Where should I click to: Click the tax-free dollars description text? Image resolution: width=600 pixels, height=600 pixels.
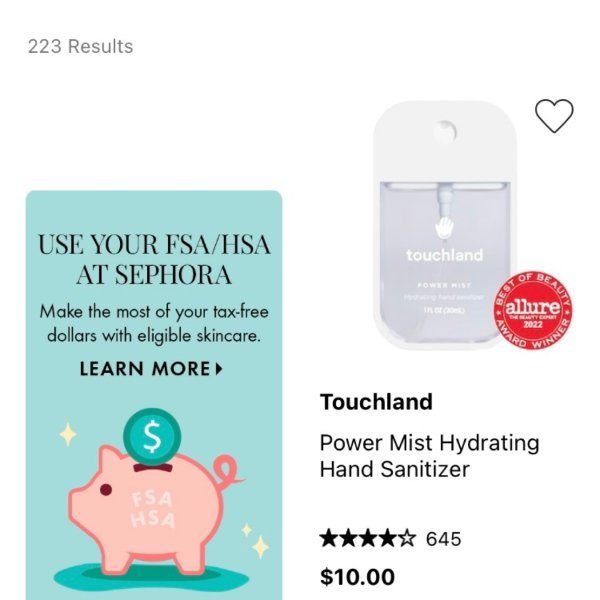pos(154,324)
